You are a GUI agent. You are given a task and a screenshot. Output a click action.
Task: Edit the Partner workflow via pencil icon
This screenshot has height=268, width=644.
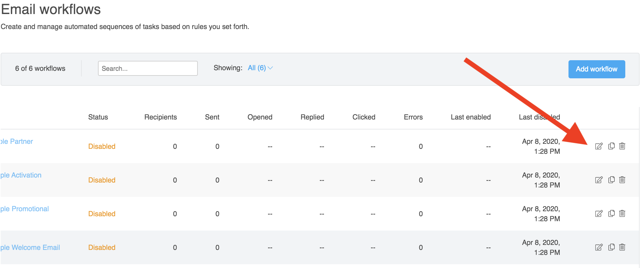[x=599, y=146]
